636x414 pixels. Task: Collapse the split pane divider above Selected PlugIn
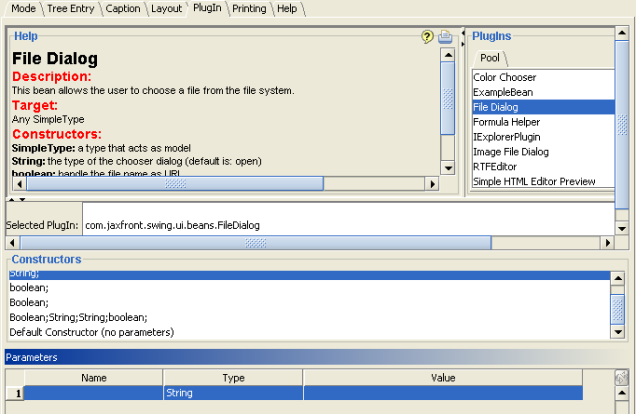tap(12, 200)
